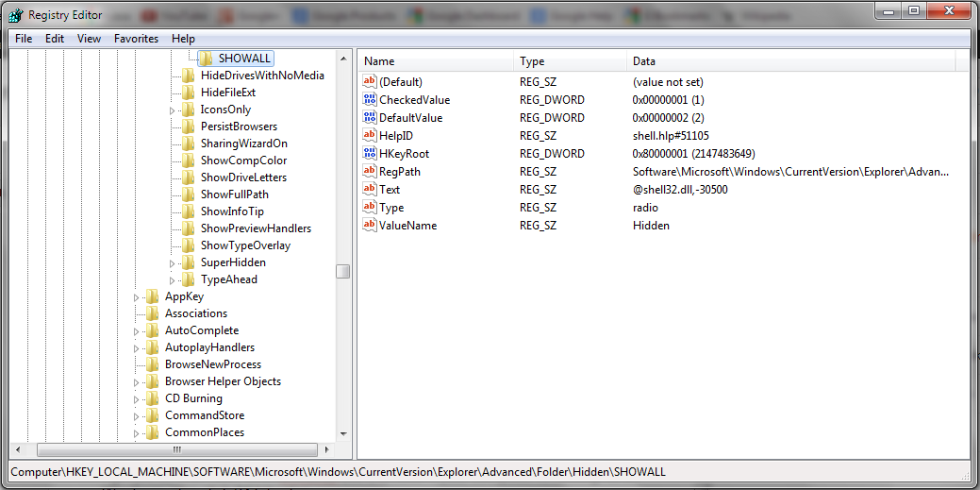Click the ShowTypeOverlay folder icon
This screenshot has width=980, height=490.
tap(188, 245)
